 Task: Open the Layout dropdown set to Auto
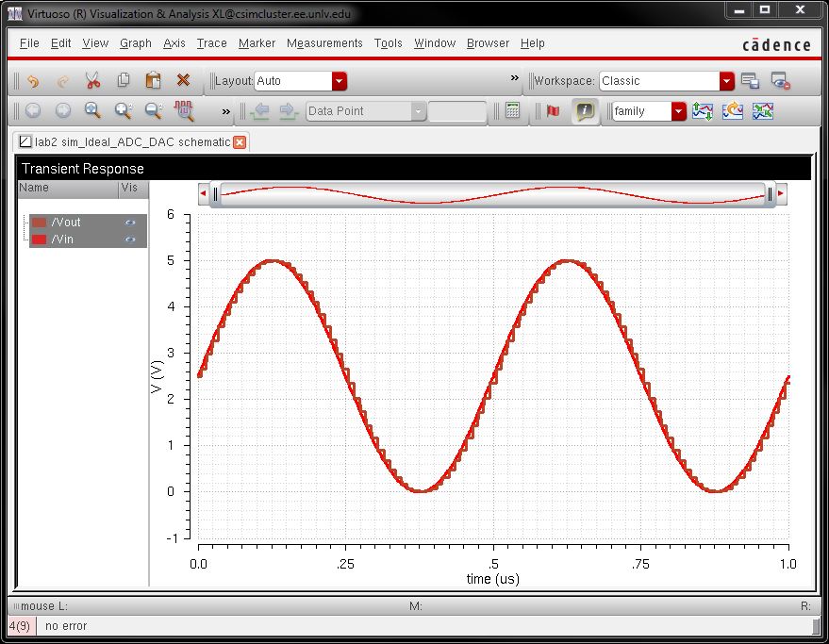tap(339, 81)
